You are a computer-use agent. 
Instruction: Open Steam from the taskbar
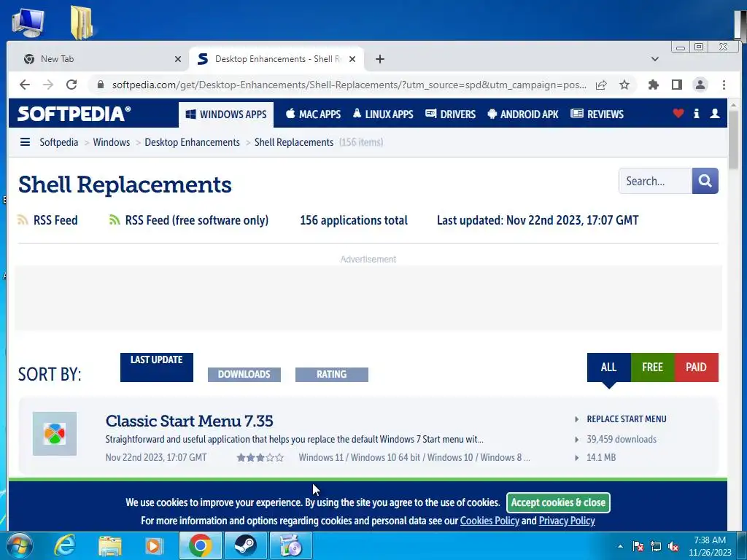[245, 545]
